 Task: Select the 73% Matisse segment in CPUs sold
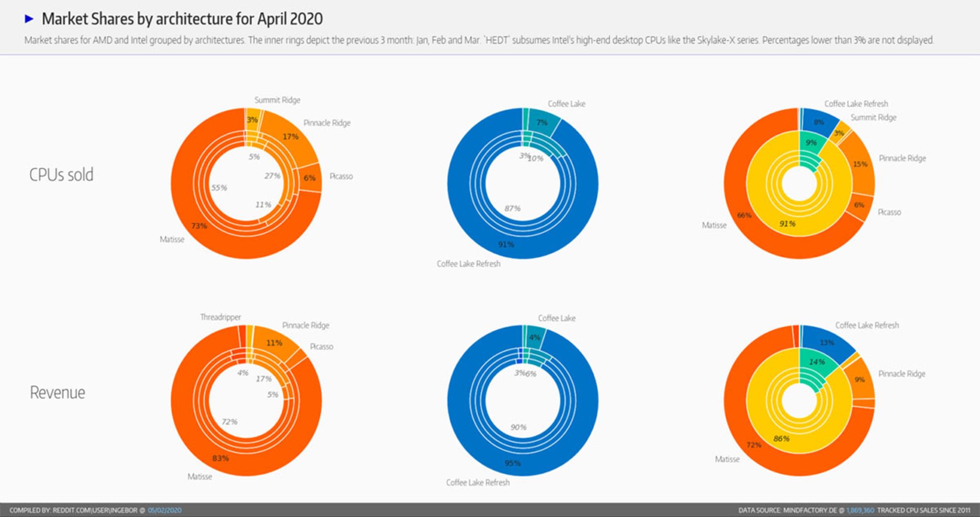[x=199, y=226]
